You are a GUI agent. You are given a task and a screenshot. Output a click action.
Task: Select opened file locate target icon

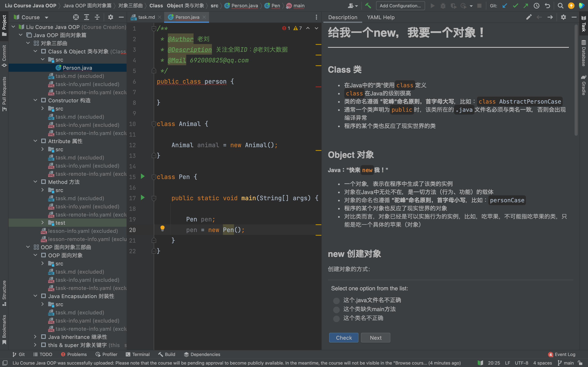pyautogui.click(x=76, y=17)
